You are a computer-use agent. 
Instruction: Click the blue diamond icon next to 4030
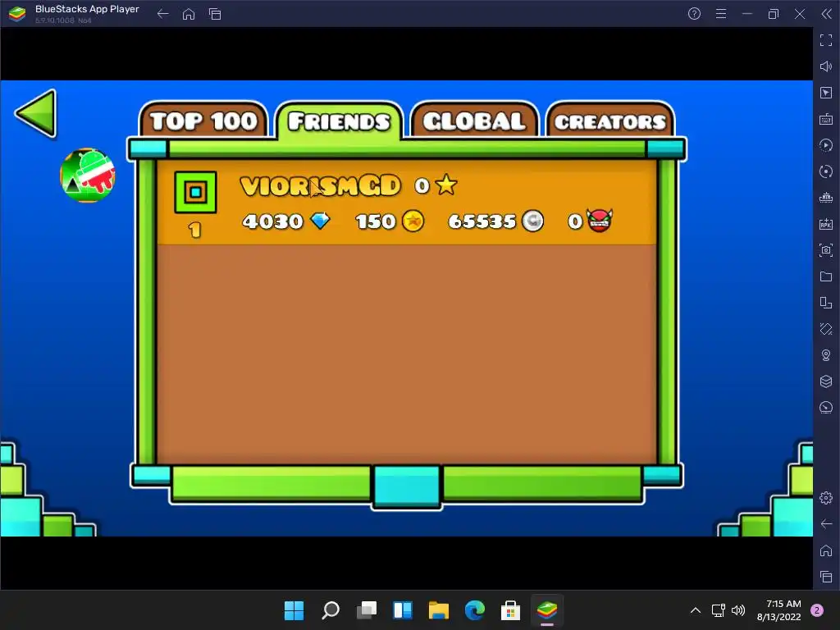[x=321, y=220]
